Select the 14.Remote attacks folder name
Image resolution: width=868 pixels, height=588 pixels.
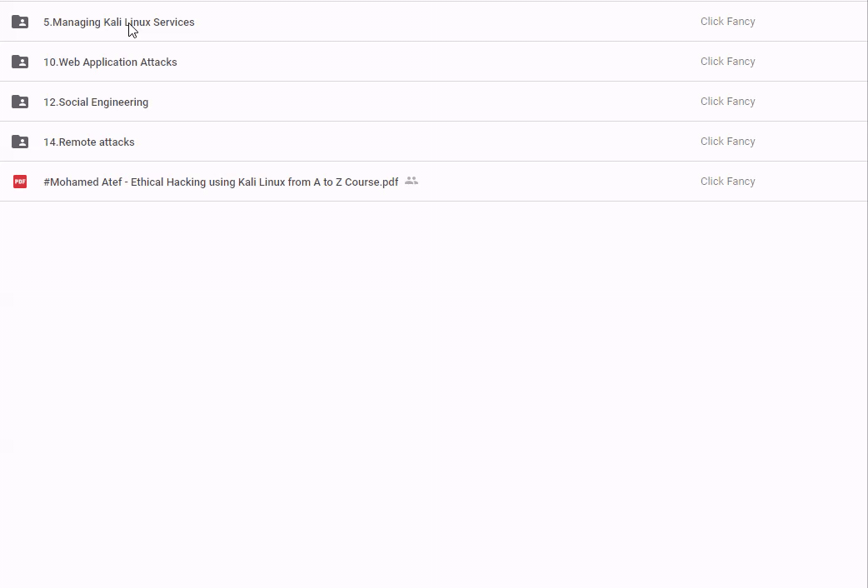coord(89,142)
